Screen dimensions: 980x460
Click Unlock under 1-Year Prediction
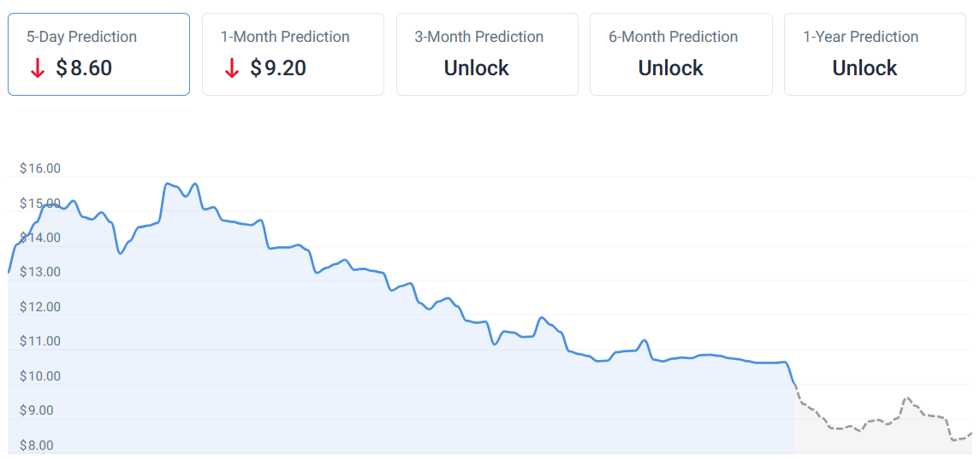[x=864, y=68]
